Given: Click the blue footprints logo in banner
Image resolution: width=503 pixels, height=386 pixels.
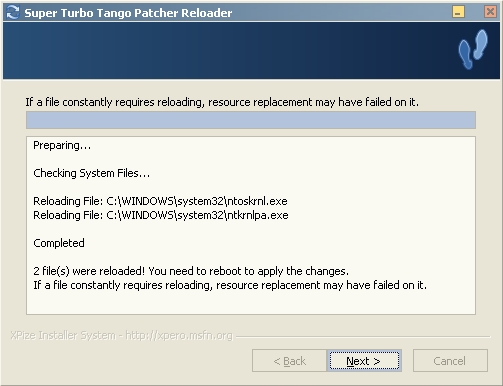Looking at the screenshot, I should tap(473, 49).
